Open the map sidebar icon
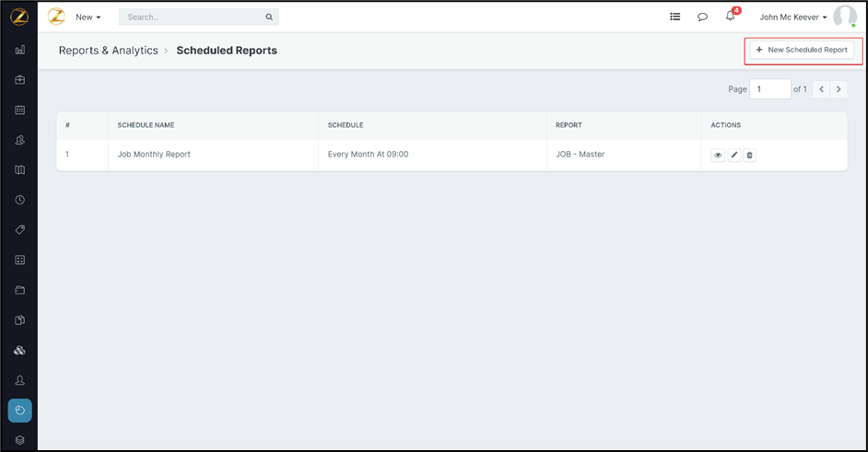Image resolution: width=868 pixels, height=452 pixels. click(20, 170)
